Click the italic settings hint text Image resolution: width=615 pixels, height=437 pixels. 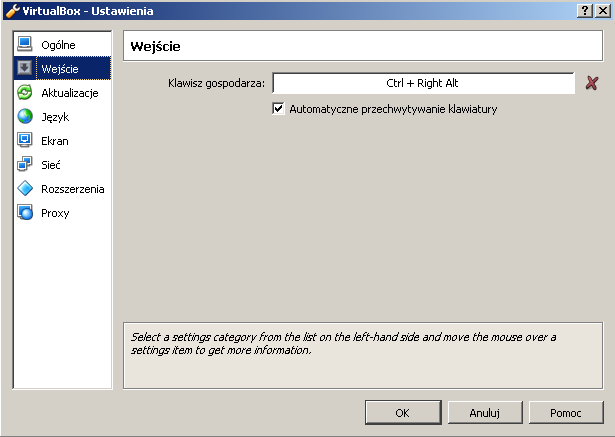(x=343, y=343)
